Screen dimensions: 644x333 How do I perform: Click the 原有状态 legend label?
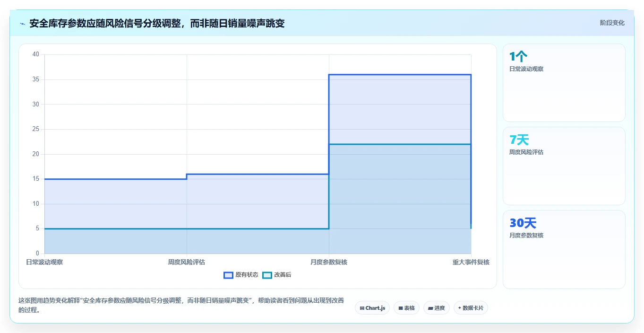(x=247, y=275)
